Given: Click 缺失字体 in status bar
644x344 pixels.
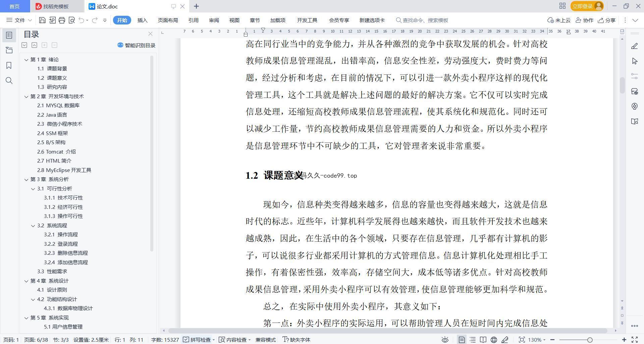Looking at the screenshot, I should (x=297, y=340).
